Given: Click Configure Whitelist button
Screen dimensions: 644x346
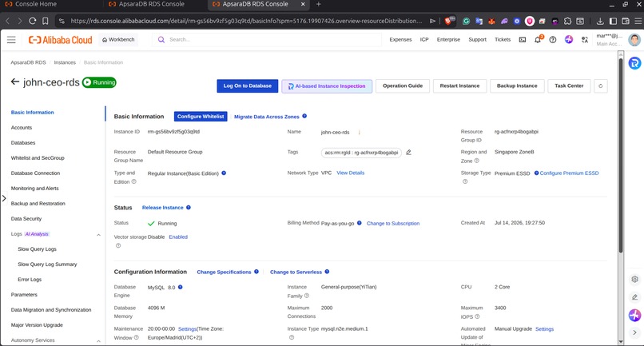Looking at the screenshot, I should tap(201, 117).
